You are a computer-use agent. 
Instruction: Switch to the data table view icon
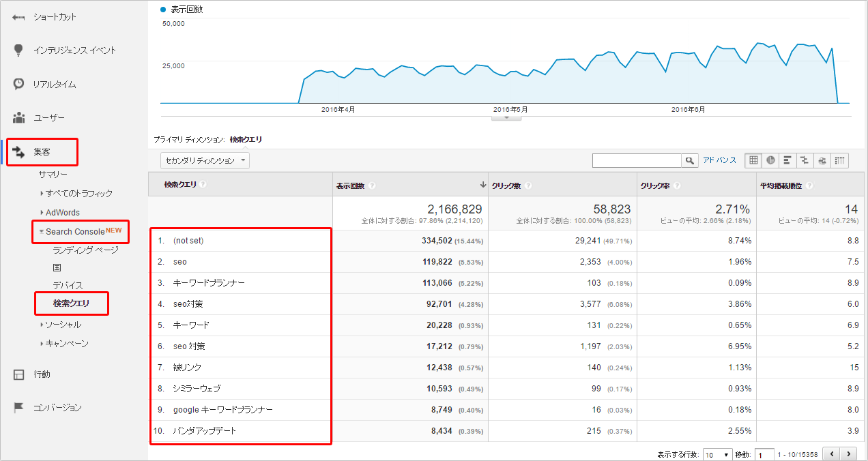coord(753,160)
